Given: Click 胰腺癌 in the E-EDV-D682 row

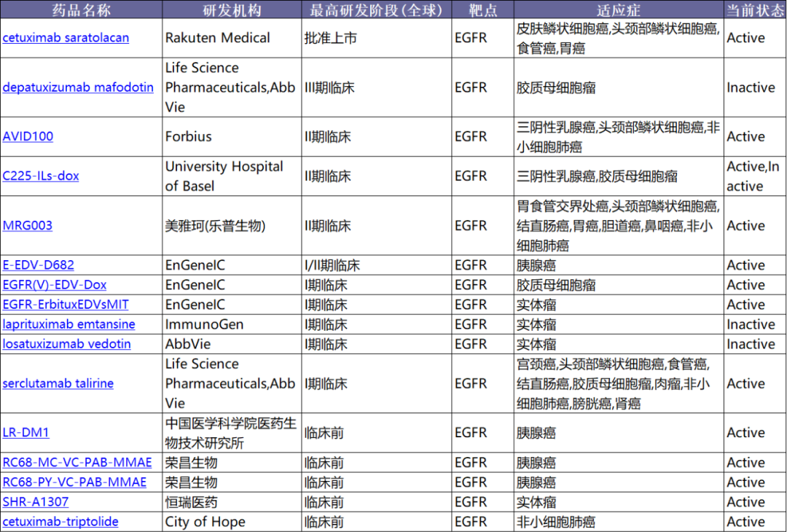Looking at the screenshot, I should point(619,265).
